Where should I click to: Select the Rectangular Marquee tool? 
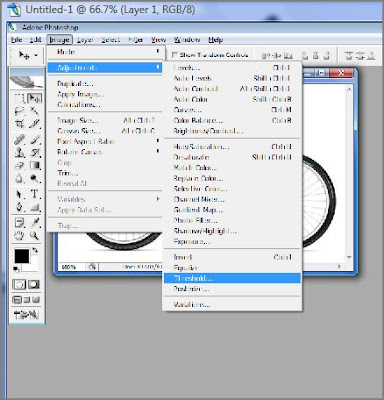(19, 98)
